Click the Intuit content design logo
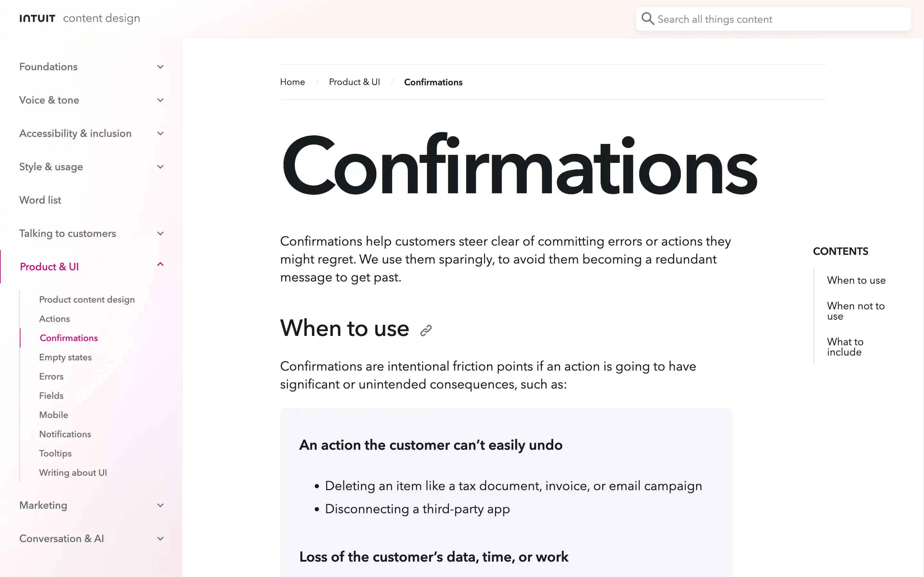The width and height of the screenshot is (924, 577). [x=79, y=18]
